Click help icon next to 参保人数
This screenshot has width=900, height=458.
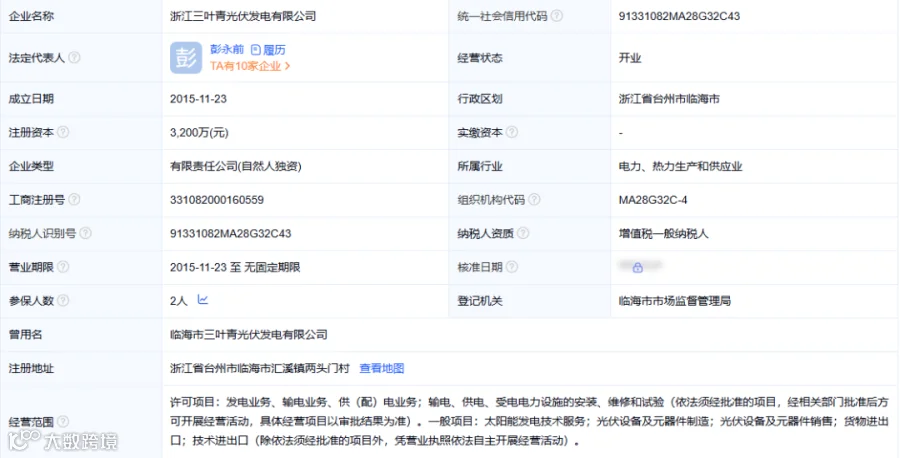coord(63,300)
